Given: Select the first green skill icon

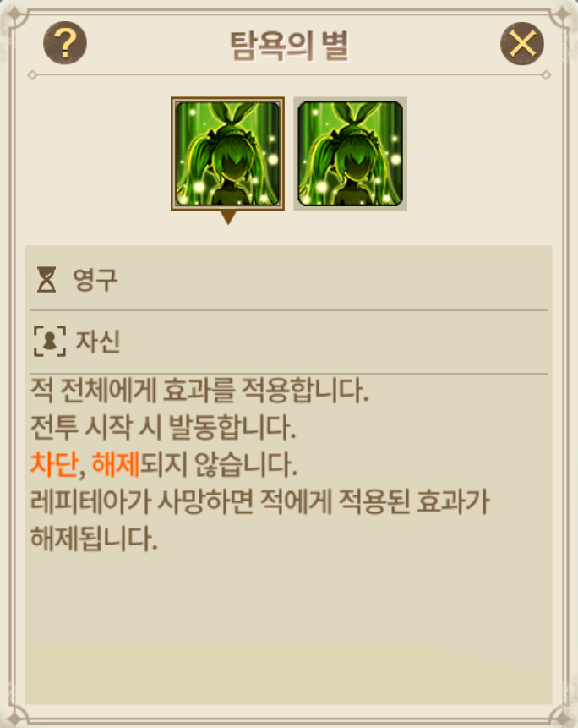Looking at the screenshot, I should click(x=227, y=154).
